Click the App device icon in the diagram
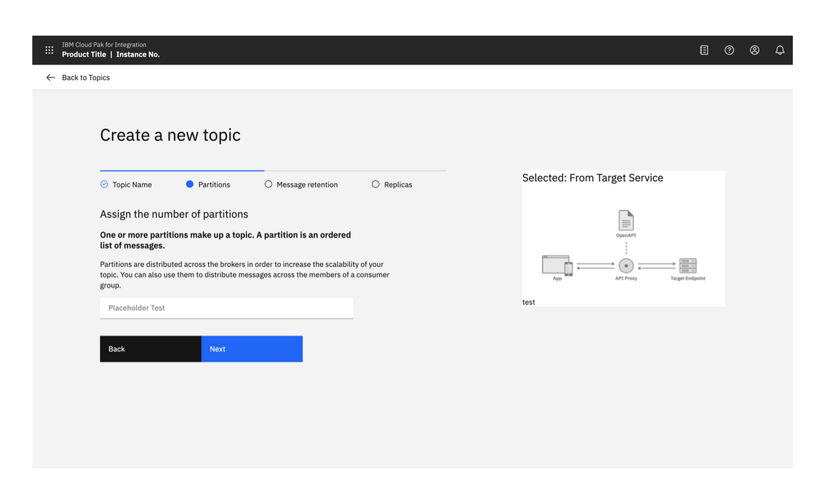 pyautogui.click(x=556, y=266)
